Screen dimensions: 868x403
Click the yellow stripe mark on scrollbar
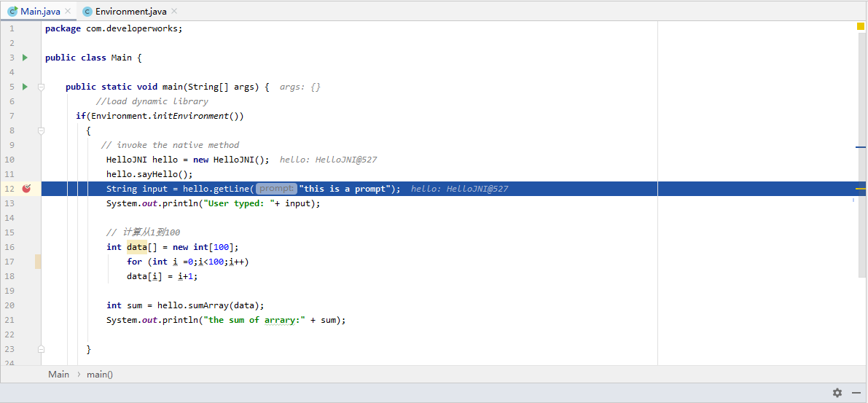[860, 189]
